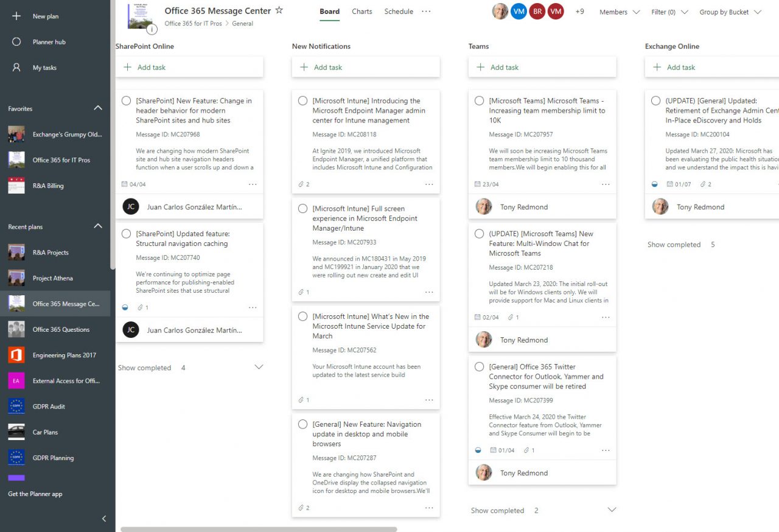Open more options on Twitter Connector card

[x=606, y=450]
